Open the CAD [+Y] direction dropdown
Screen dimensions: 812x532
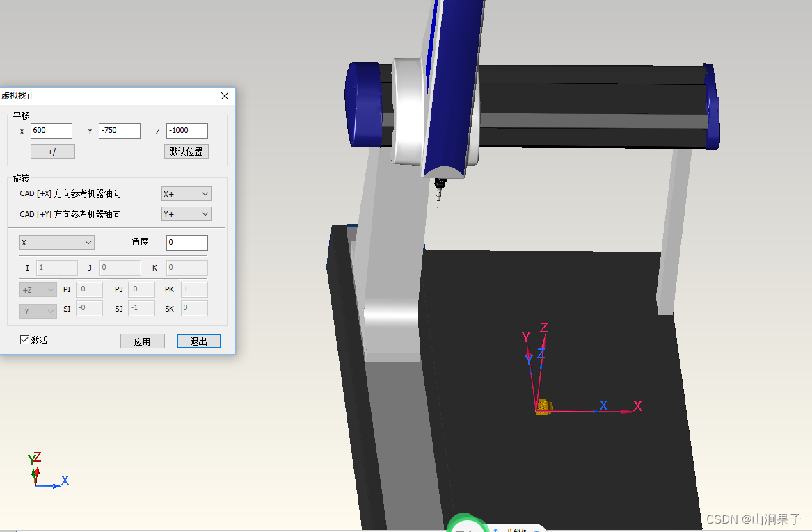[186, 214]
